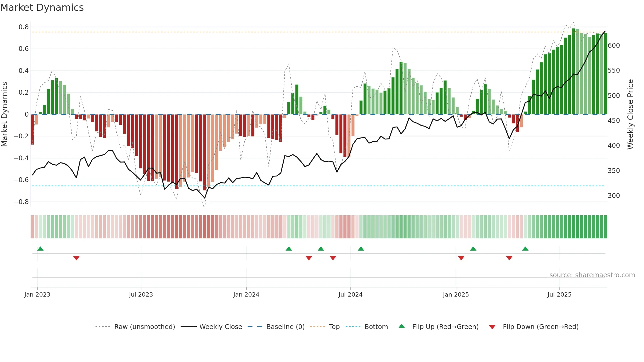This screenshot has width=644, height=362.
Task: Click the Jul 2023 x-axis label
Action: point(141,294)
